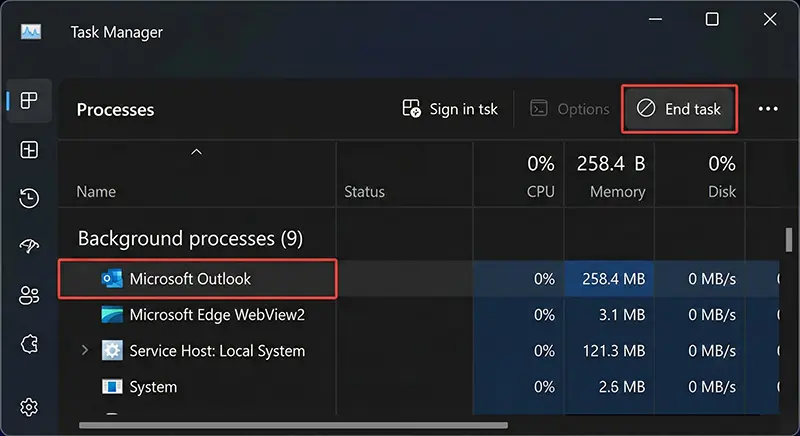Click the Processes page title
The height and width of the screenshot is (436, 800).
tap(115, 110)
